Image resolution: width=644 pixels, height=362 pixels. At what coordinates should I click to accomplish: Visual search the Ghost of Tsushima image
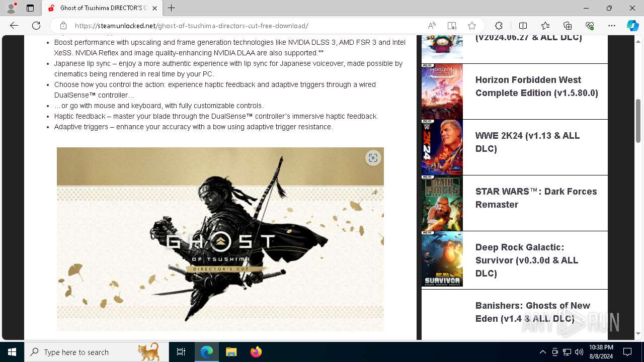pos(373,158)
